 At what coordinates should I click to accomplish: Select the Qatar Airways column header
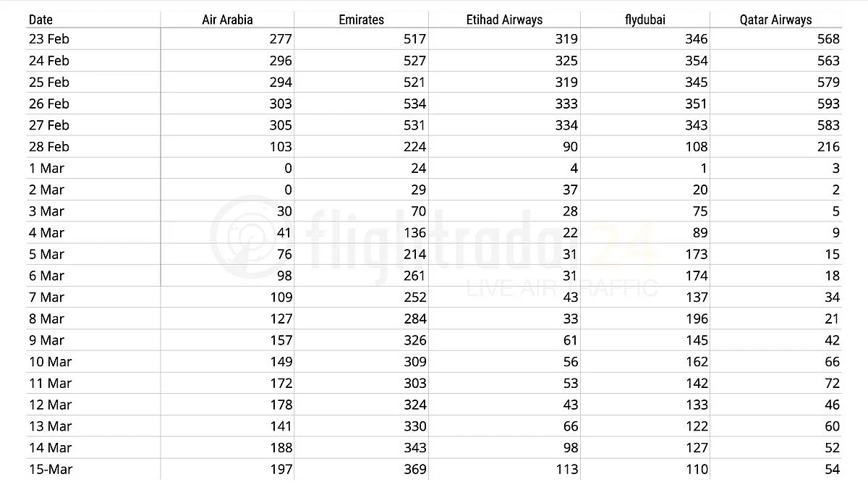775,20
